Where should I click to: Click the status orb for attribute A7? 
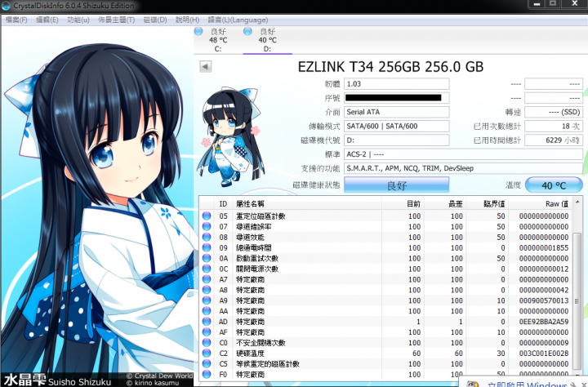207,279
